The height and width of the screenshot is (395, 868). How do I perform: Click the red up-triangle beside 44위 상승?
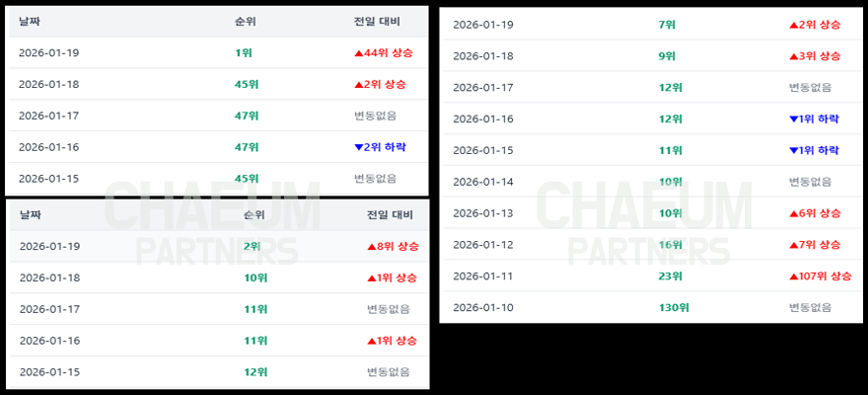(x=359, y=53)
